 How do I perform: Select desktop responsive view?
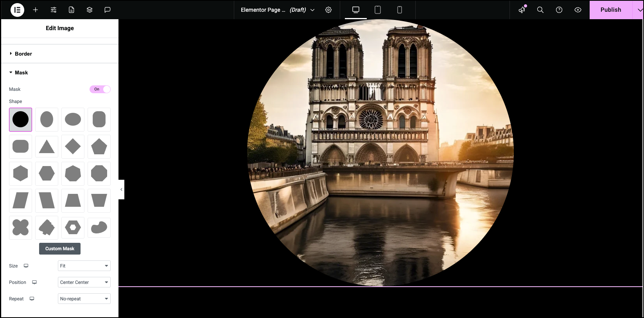tap(356, 10)
